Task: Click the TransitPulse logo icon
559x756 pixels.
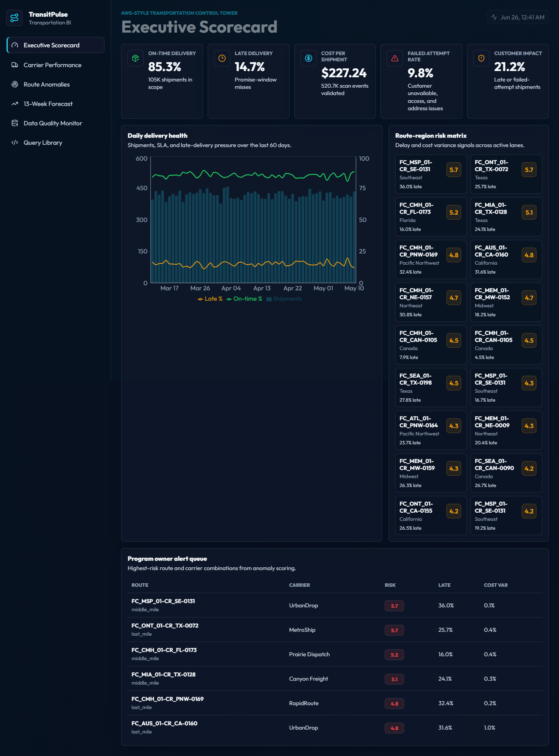Action: 14,18
